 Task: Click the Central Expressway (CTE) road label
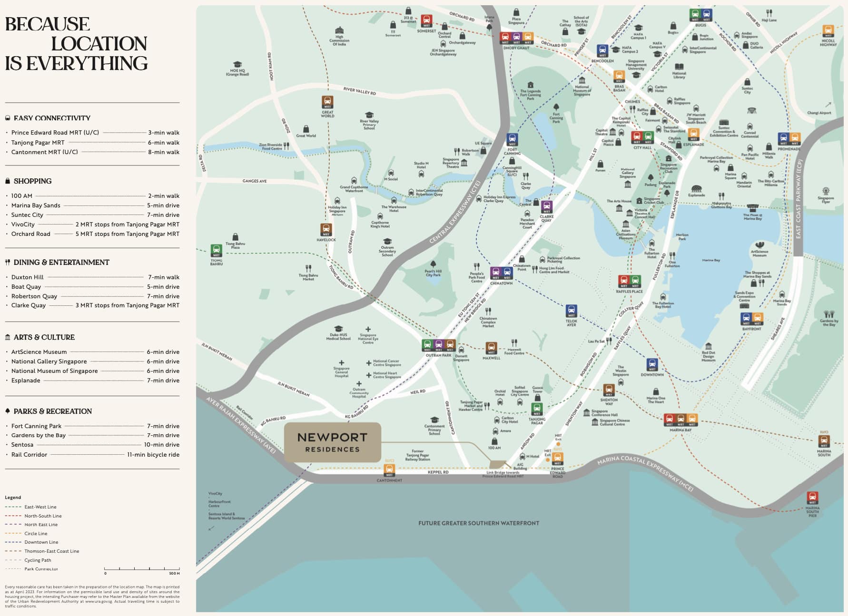tap(455, 212)
